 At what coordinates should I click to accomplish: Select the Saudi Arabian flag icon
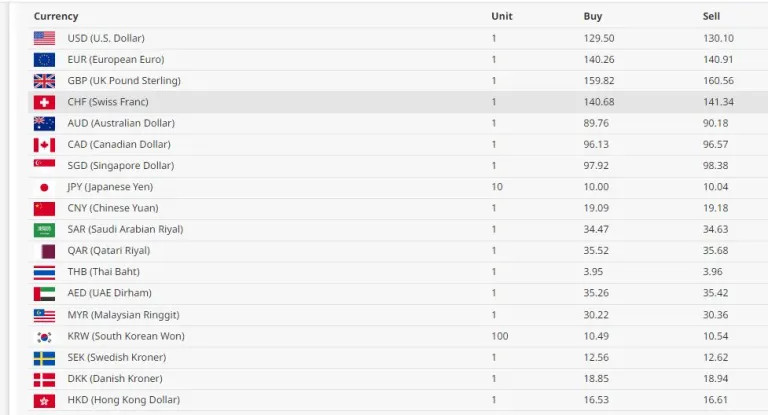tap(44, 230)
